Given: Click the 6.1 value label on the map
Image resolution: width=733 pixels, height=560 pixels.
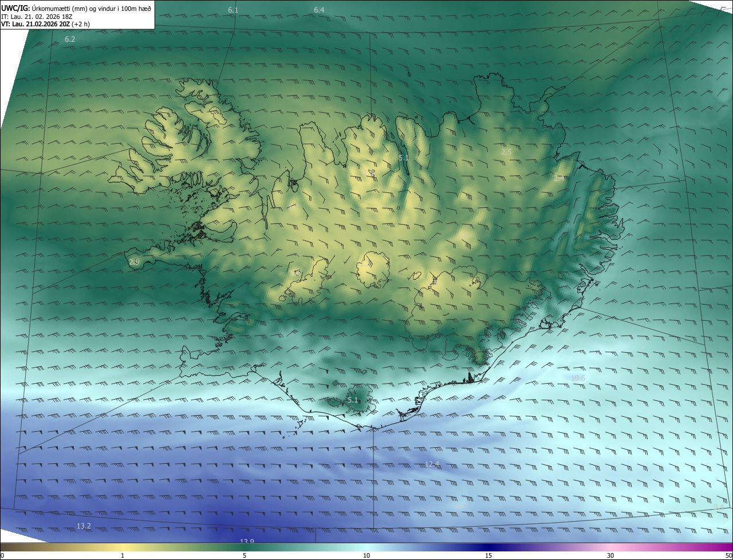Looking at the screenshot, I should (233, 10).
